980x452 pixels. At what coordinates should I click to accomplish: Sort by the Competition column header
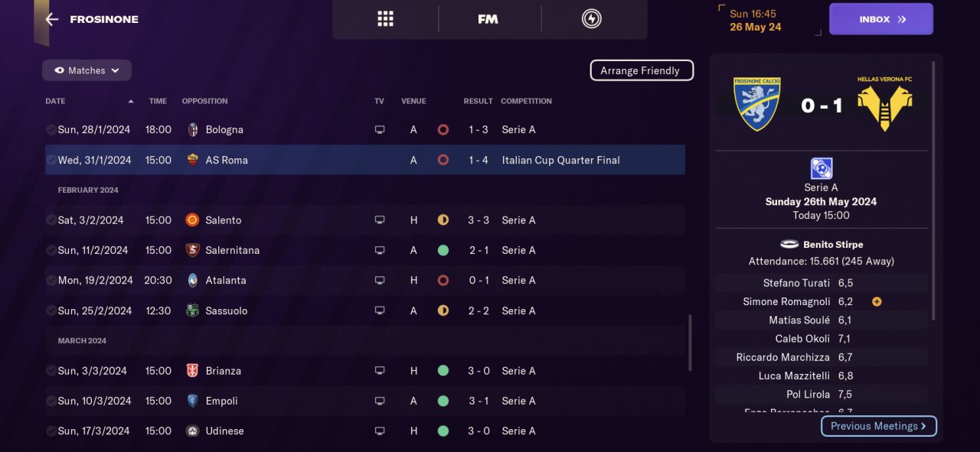click(526, 101)
